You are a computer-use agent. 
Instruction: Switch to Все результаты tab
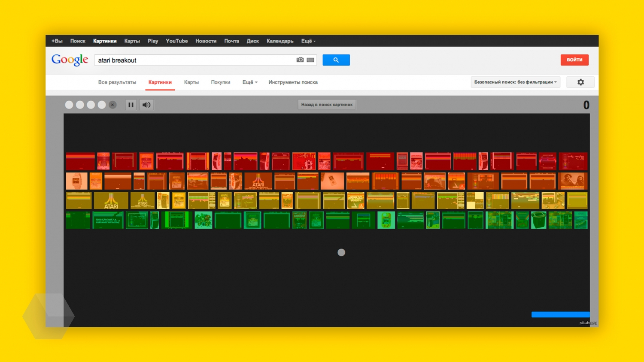117,82
